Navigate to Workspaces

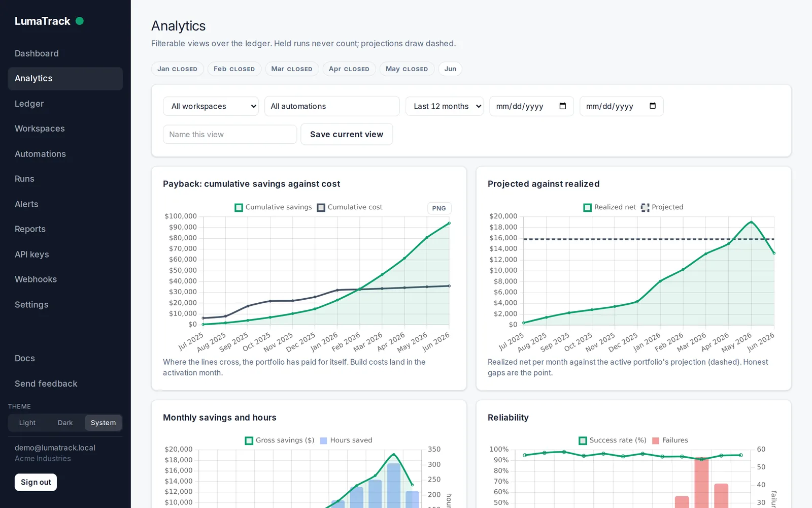[x=65, y=129]
